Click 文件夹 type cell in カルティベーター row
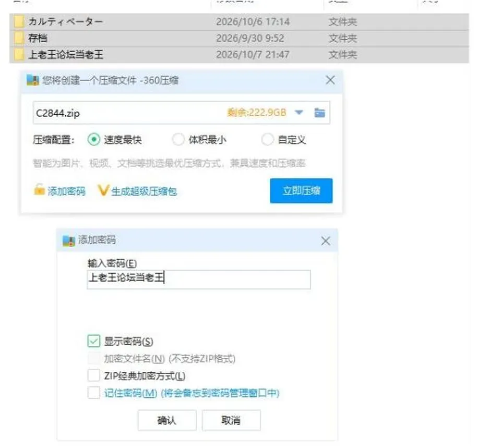Image resolution: width=501 pixels, height=448 pixels. [343, 22]
